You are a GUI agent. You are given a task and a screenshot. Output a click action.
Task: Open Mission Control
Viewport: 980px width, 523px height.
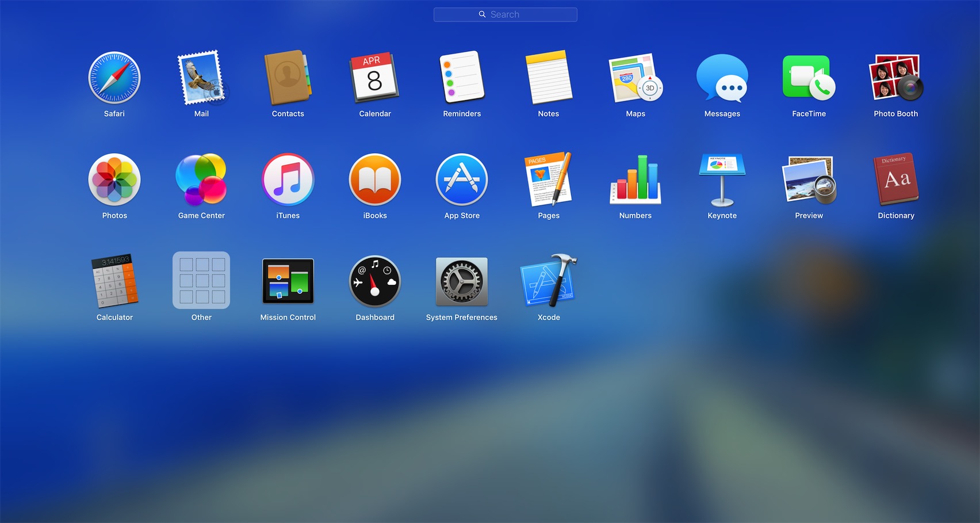coord(288,281)
